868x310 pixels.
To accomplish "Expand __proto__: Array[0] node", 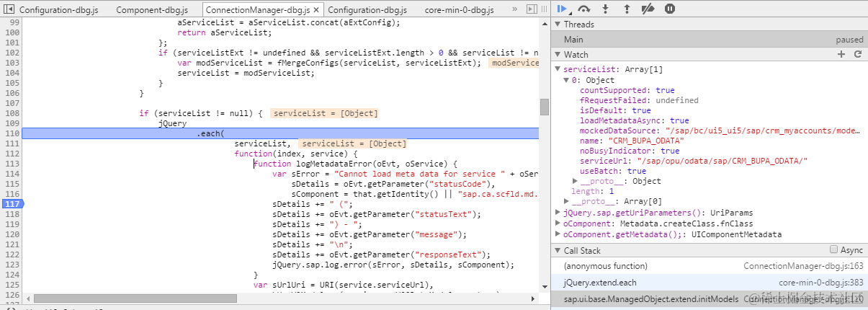I will pos(568,201).
